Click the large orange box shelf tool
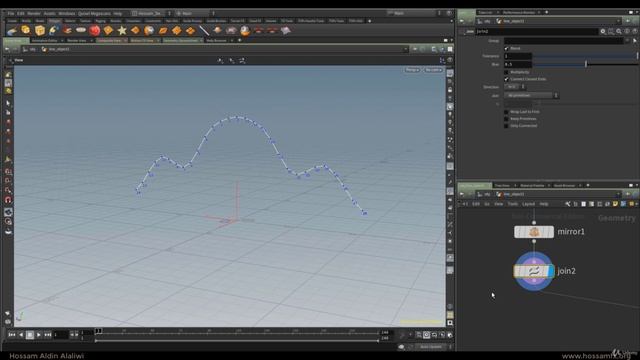Screen dimensions: 640x360 point(40,30)
